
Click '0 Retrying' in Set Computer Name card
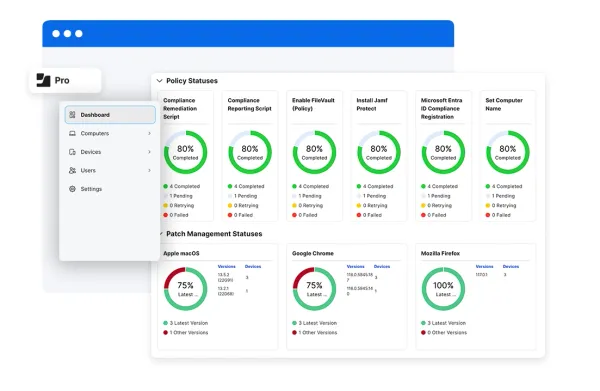(504, 205)
